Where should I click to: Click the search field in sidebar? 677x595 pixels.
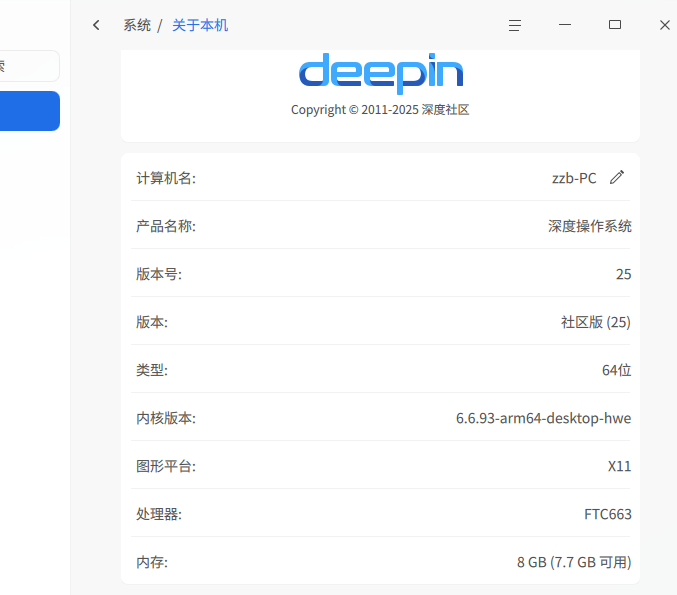[28, 66]
